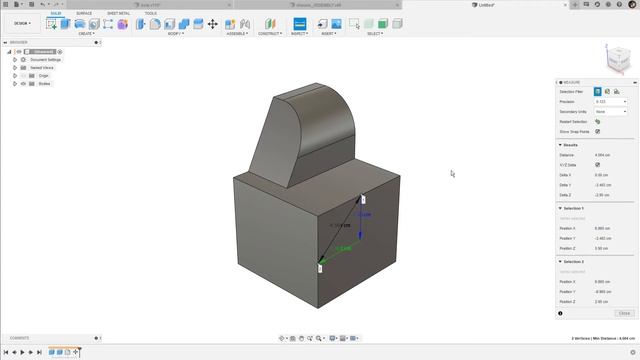Screen dimensions: 640x360
Task: Switch to the Surface tab
Action: pos(84,13)
